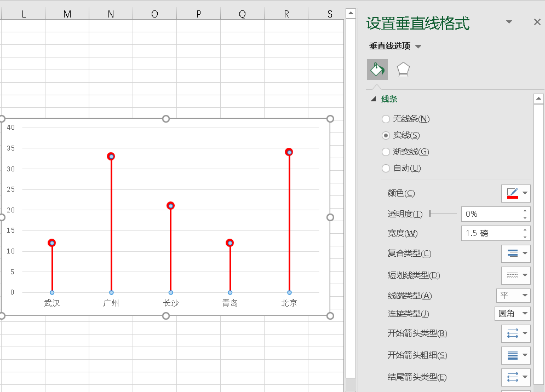Click the 40 value axis label
Viewport: 545px width, 392px height.
[x=11, y=128]
